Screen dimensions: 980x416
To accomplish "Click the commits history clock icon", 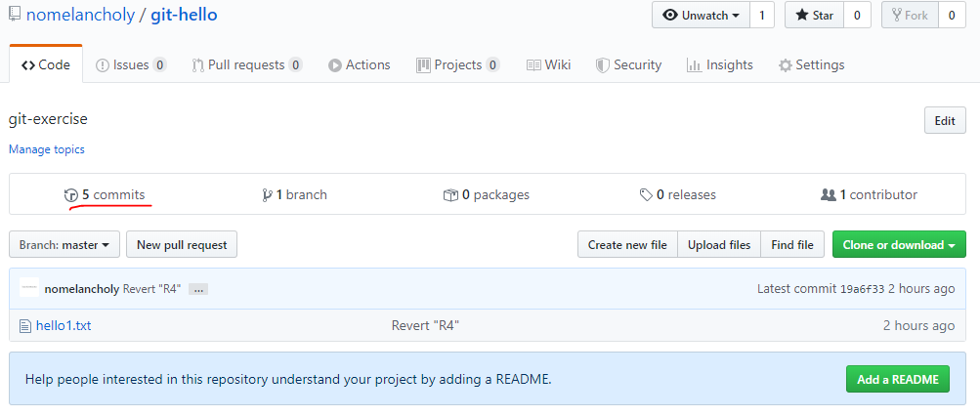I will click(70, 195).
